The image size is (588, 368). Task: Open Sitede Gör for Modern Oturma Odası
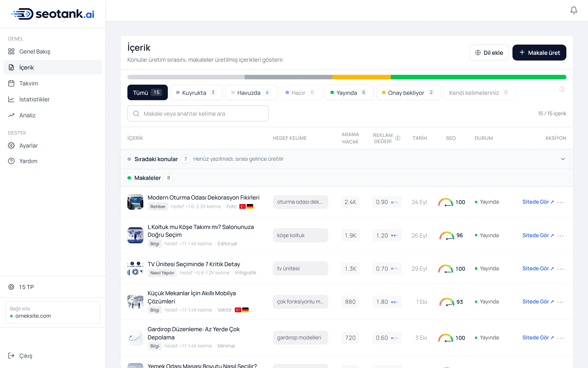[538, 202]
